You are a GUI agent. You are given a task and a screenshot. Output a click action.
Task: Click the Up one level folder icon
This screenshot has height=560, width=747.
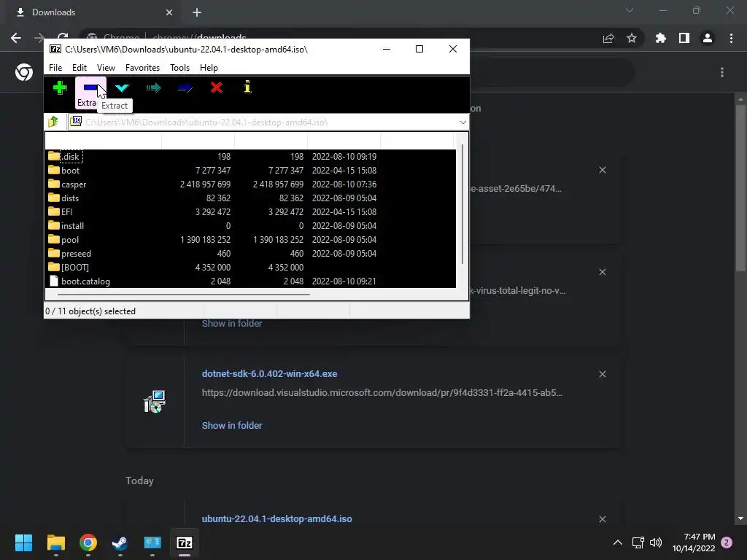tap(53, 122)
